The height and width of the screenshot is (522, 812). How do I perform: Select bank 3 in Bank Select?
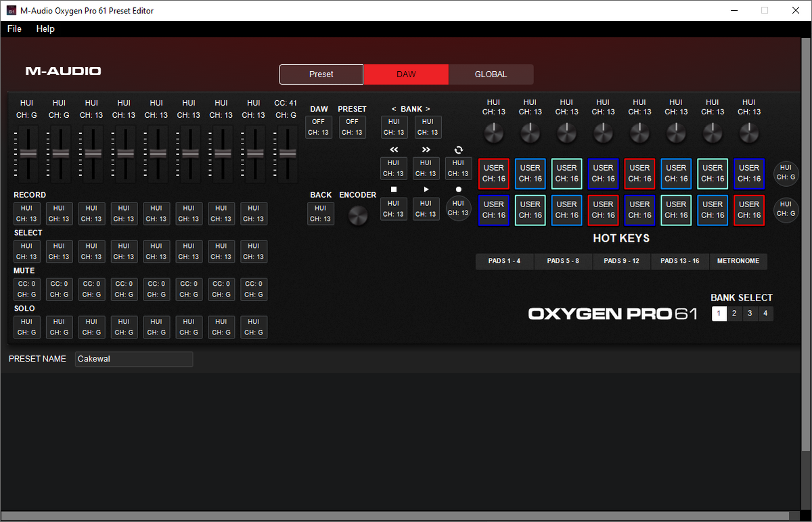tap(750, 313)
